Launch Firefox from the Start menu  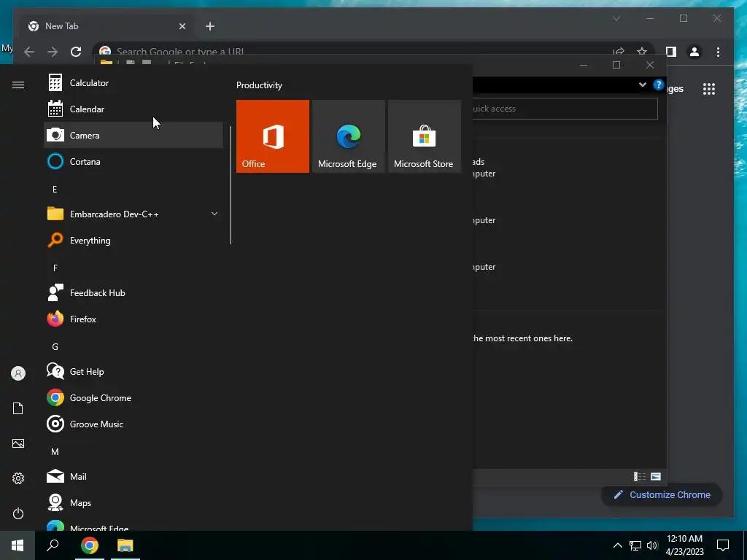(x=133, y=319)
